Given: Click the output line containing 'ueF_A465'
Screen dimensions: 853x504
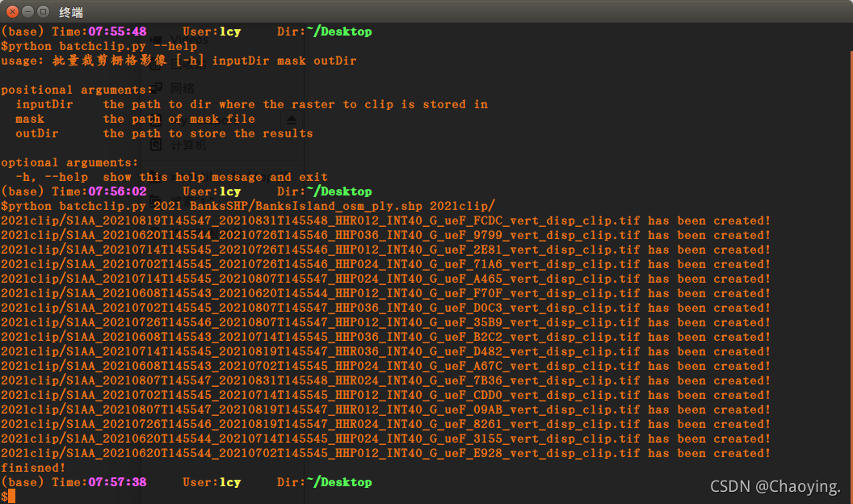Looking at the screenshot, I should click(x=385, y=279).
